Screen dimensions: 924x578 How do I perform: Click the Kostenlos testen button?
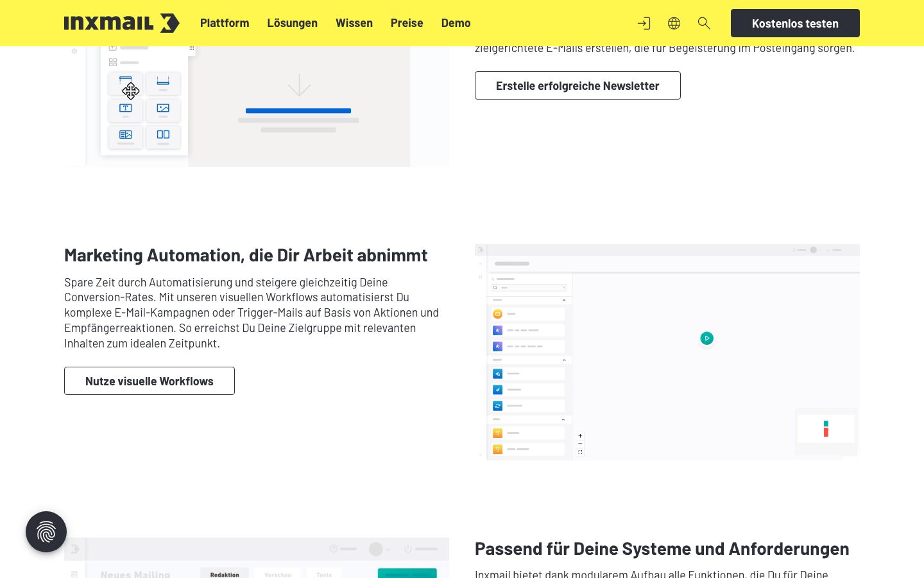point(795,23)
